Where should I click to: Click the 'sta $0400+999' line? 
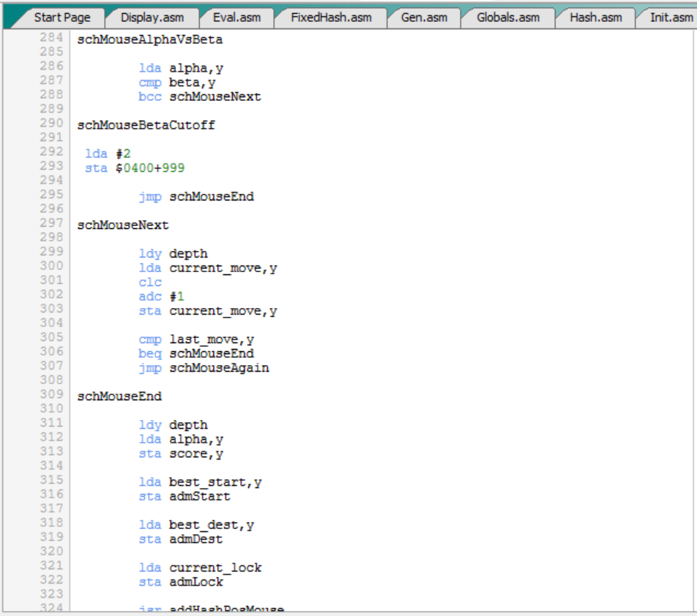pos(135,168)
